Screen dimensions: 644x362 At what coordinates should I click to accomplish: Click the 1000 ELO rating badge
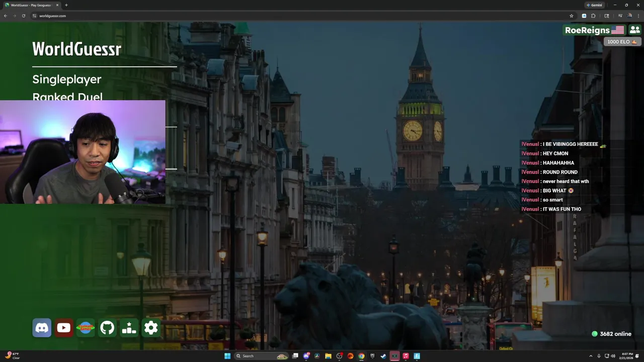(622, 42)
